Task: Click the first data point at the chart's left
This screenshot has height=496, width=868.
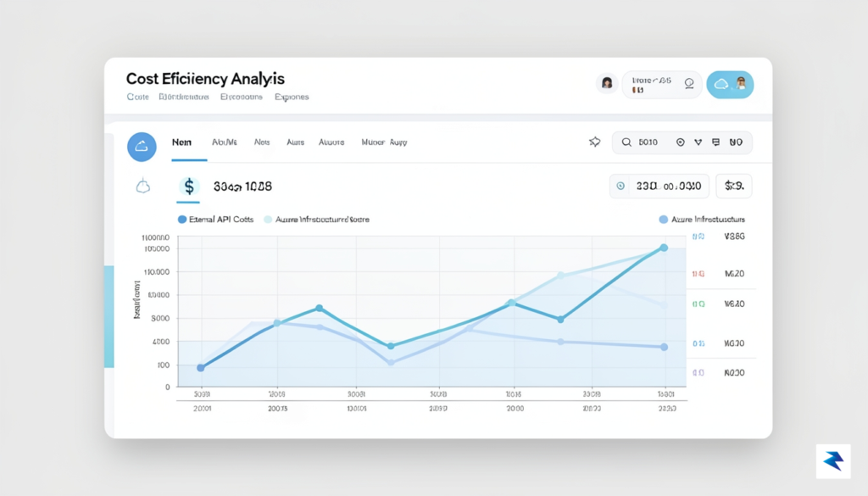Action: point(200,368)
